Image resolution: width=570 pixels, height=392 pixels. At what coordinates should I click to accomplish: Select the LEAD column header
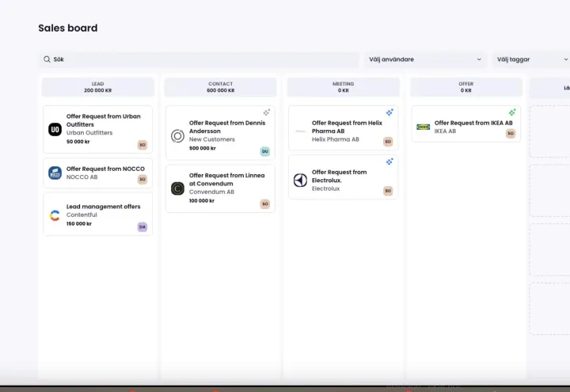(98, 87)
